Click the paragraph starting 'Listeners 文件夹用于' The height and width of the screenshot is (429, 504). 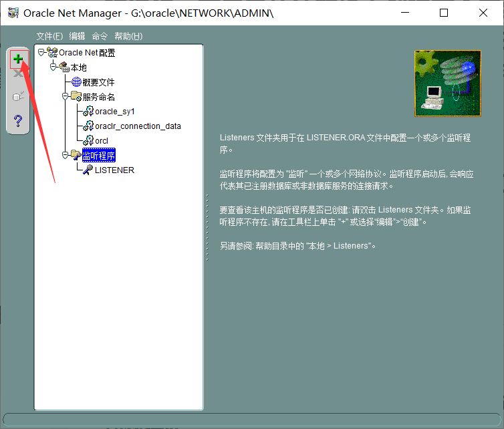(345, 144)
